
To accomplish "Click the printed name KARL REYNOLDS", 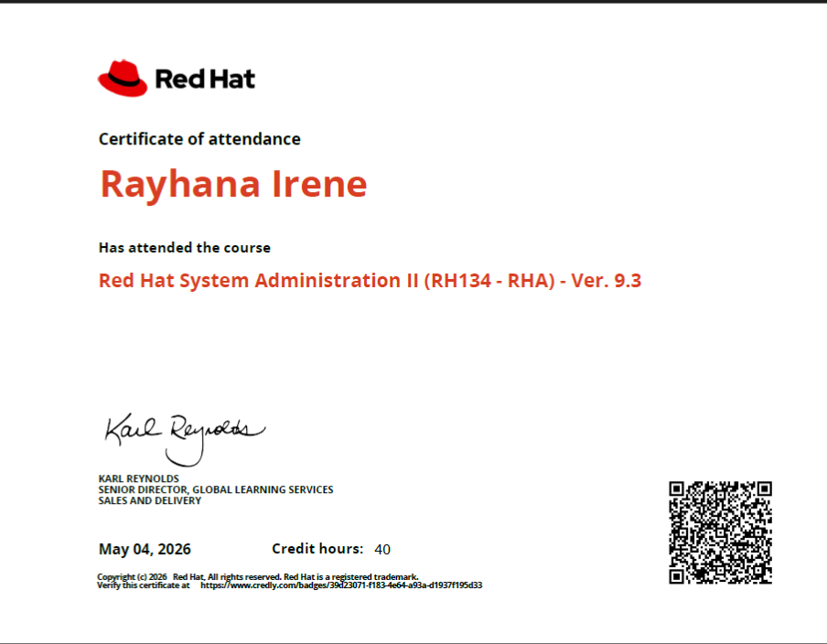I will pos(139,478).
